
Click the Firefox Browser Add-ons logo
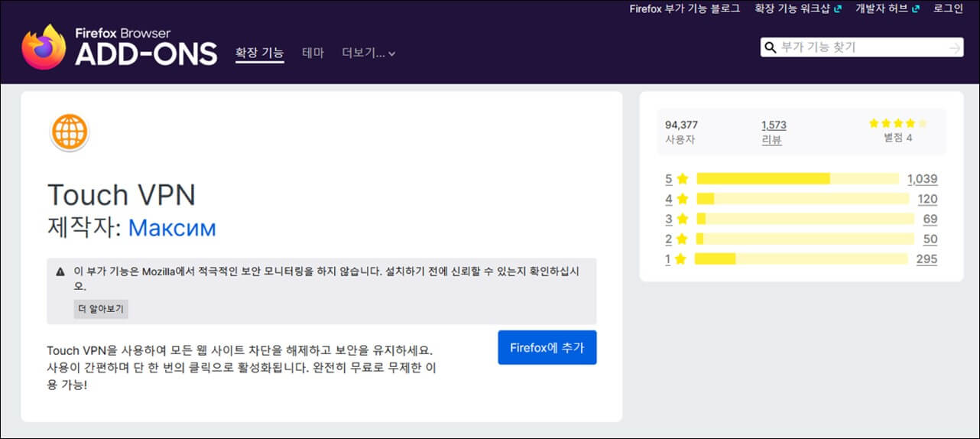click(x=119, y=47)
